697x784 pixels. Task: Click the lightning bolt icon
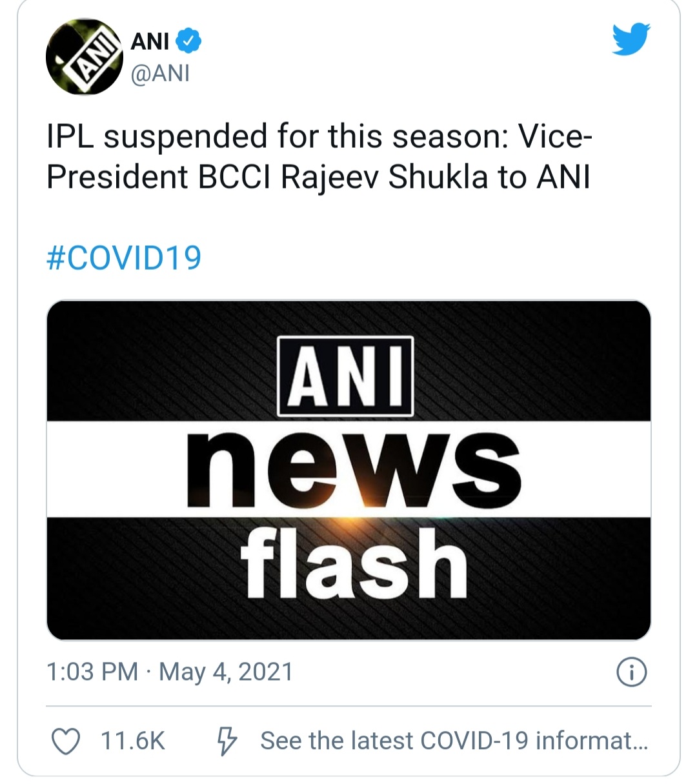click(x=227, y=741)
